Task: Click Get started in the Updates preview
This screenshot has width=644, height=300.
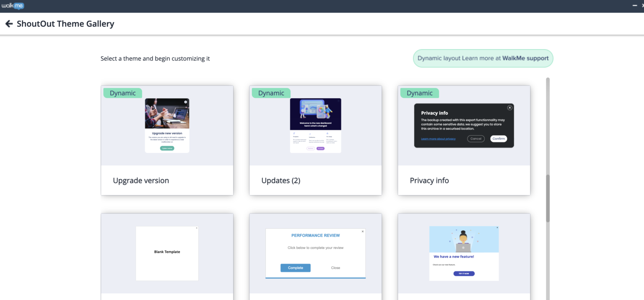Action: click(x=320, y=148)
